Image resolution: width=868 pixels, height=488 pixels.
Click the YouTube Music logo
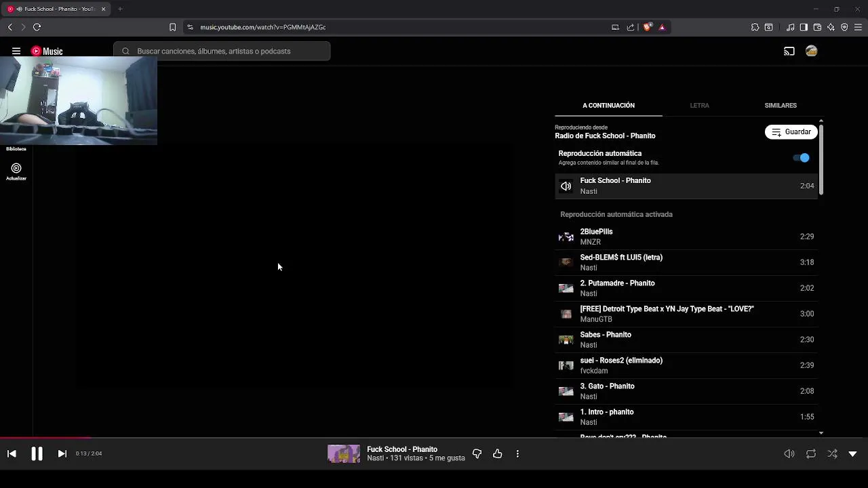[x=47, y=51]
